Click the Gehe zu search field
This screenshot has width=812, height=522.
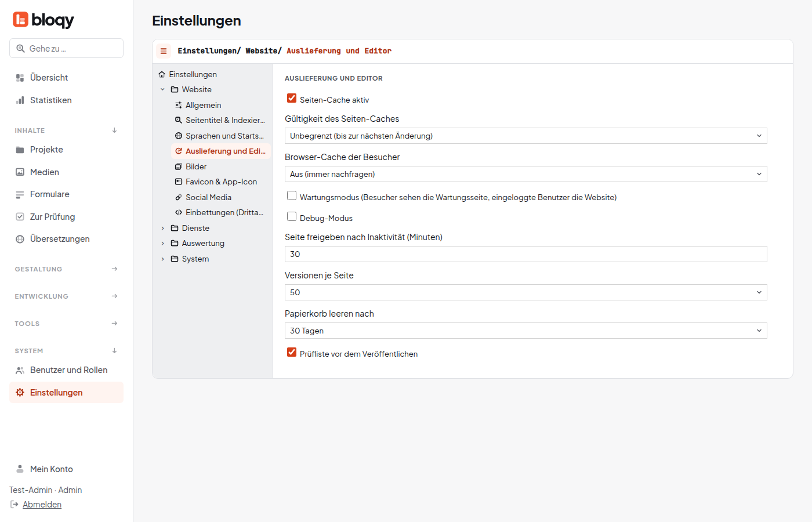[66, 48]
